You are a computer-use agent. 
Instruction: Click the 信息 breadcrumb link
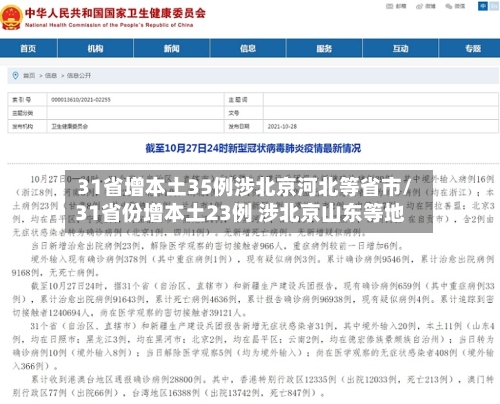51,76
